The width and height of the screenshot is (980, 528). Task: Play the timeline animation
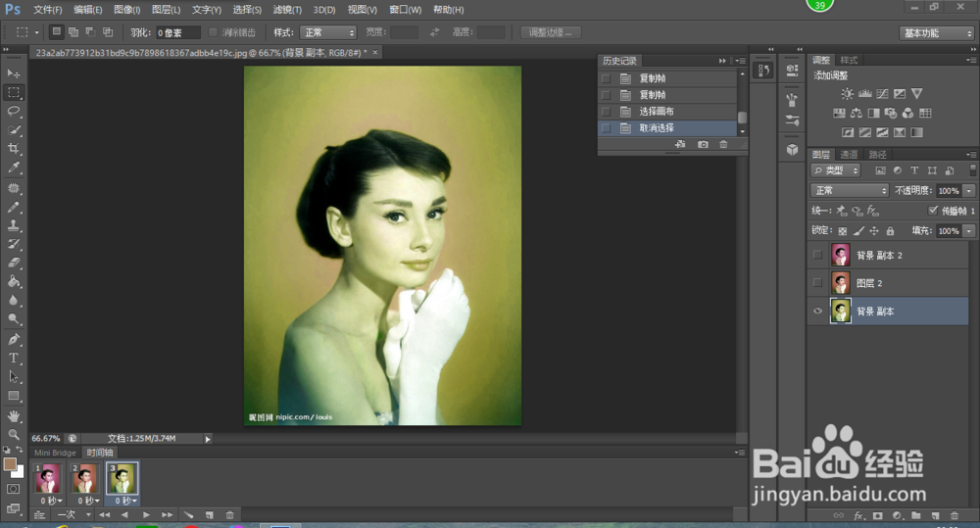(146, 514)
